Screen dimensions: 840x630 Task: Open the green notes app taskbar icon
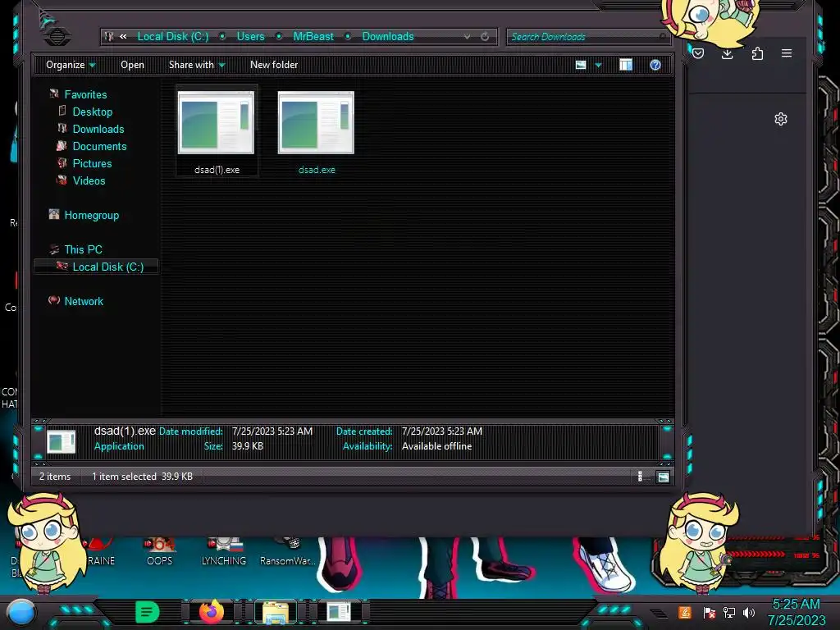click(x=148, y=612)
